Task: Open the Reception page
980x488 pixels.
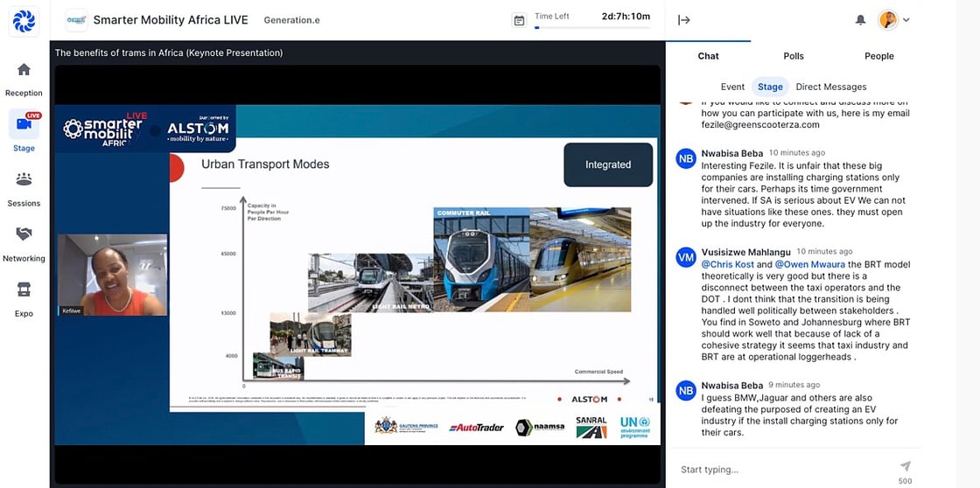Action: point(24,80)
